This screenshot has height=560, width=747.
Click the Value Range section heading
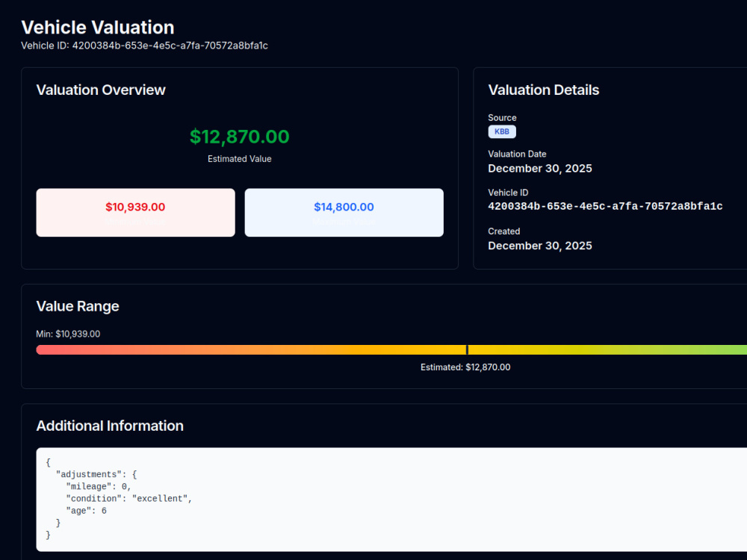point(78,306)
